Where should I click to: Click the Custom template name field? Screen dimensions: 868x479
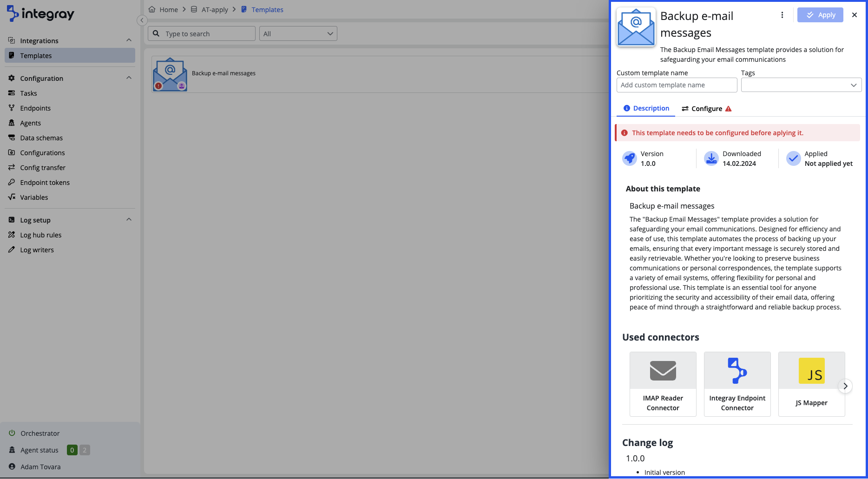click(677, 85)
